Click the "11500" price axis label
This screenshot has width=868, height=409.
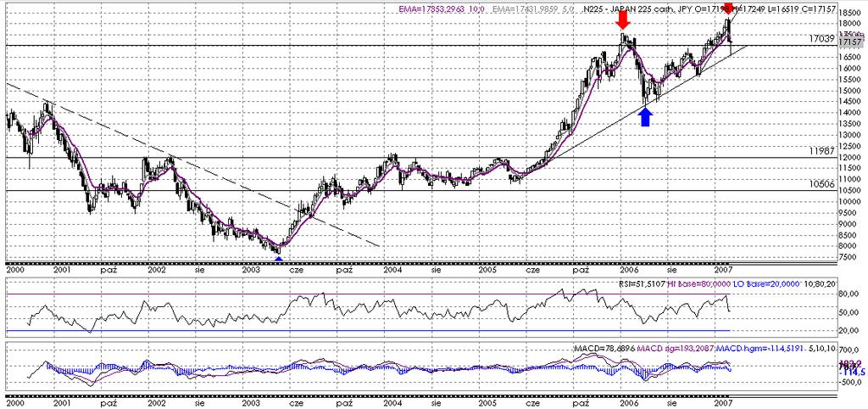point(850,169)
